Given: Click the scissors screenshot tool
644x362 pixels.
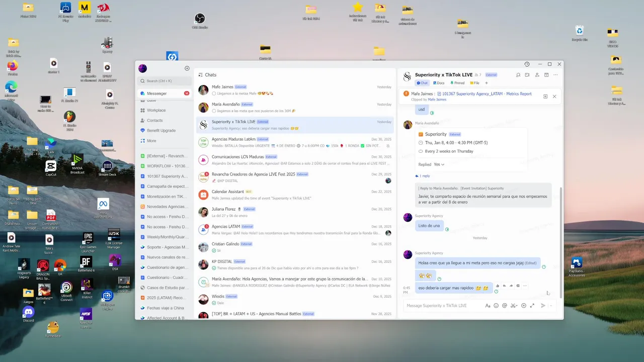Looking at the screenshot, I should click(514, 306).
